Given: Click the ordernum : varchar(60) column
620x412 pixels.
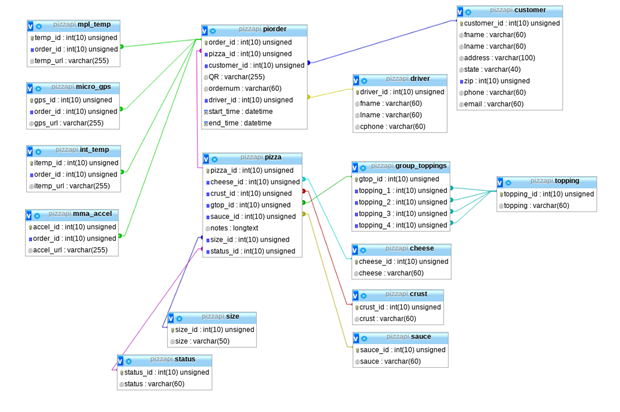Looking at the screenshot, I should (243, 88).
